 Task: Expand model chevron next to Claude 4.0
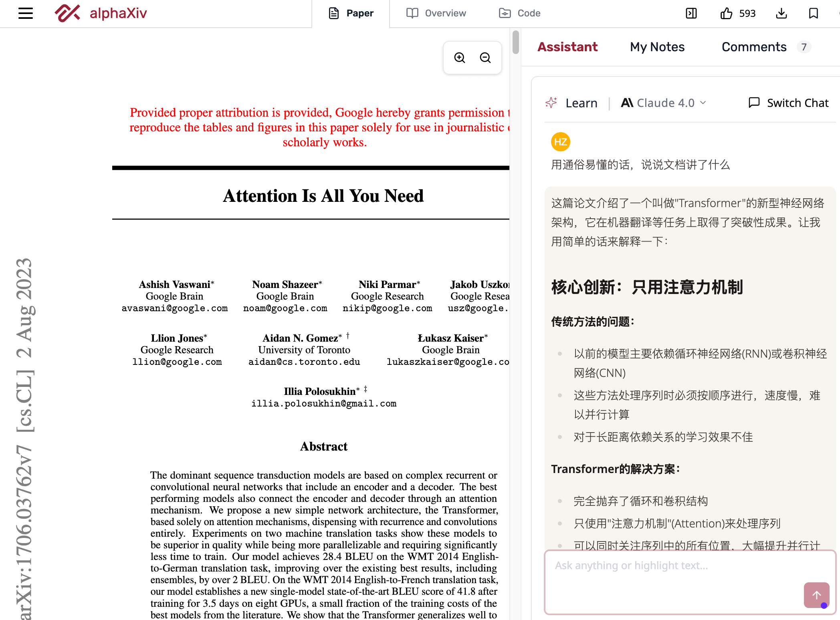click(703, 103)
